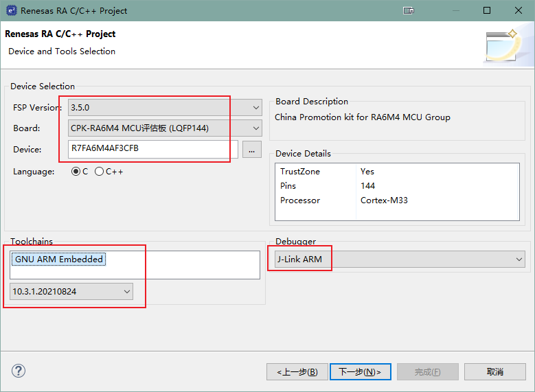This screenshot has width=535, height=392.
Task: Click the 取消 cancel button
Action: click(494, 371)
